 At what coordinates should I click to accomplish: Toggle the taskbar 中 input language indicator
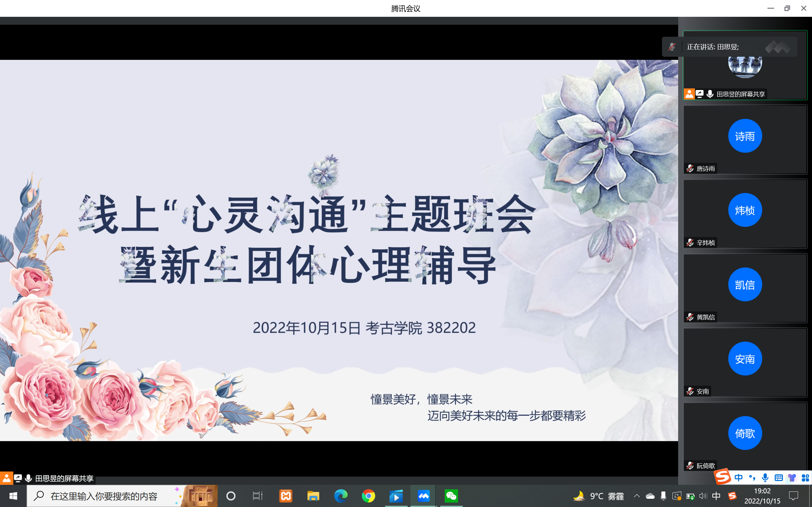coord(716,496)
